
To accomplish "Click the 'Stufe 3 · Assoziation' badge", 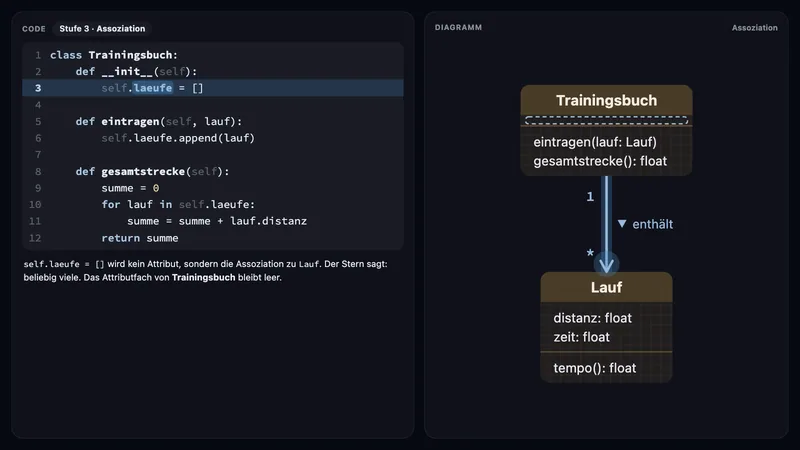I will (102, 29).
